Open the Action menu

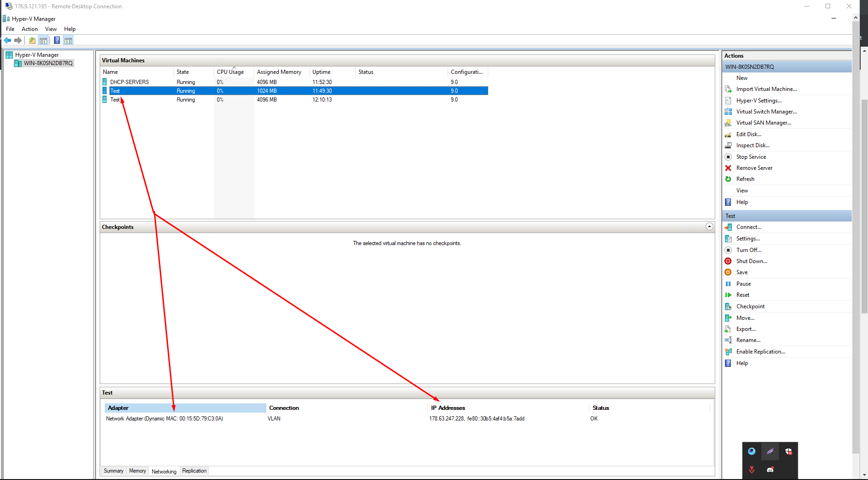pyautogui.click(x=30, y=29)
